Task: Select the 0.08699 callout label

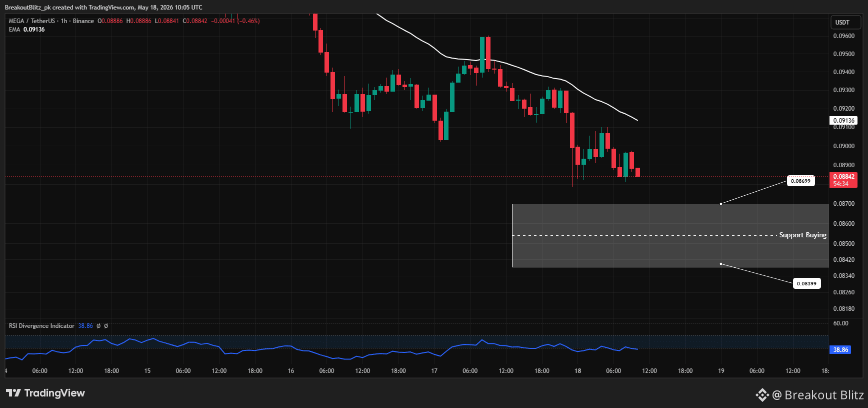Action: pos(800,181)
